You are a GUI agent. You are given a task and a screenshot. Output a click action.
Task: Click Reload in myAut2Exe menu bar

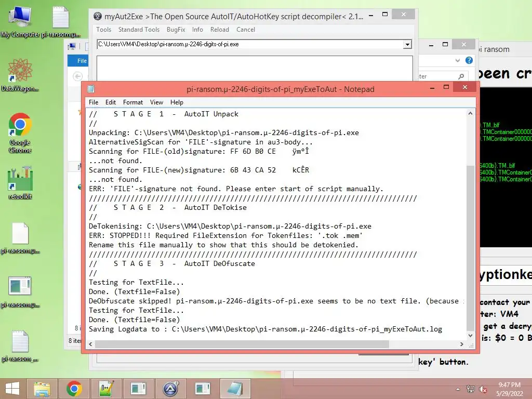[x=220, y=30]
